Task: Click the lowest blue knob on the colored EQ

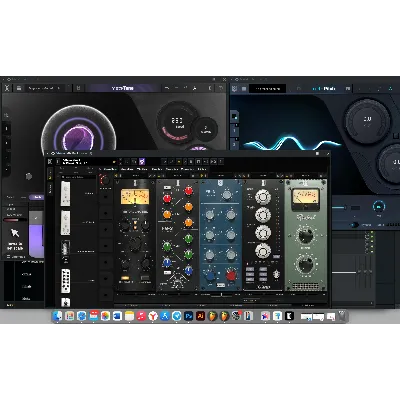Action: [189, 270]
